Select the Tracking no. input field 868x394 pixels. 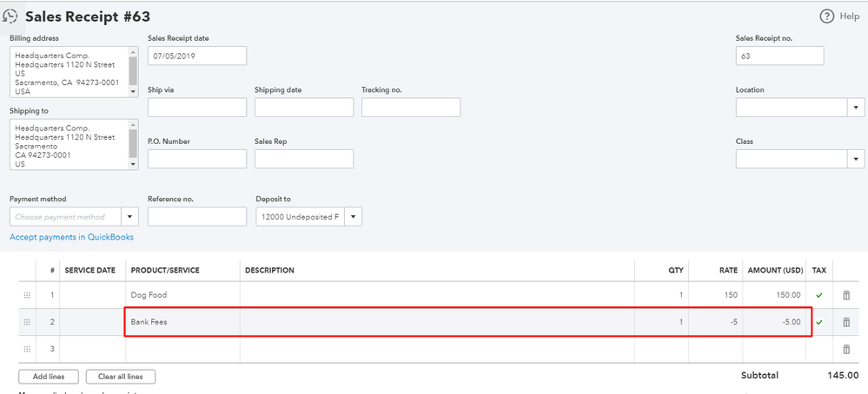click(x=410, y=107)
